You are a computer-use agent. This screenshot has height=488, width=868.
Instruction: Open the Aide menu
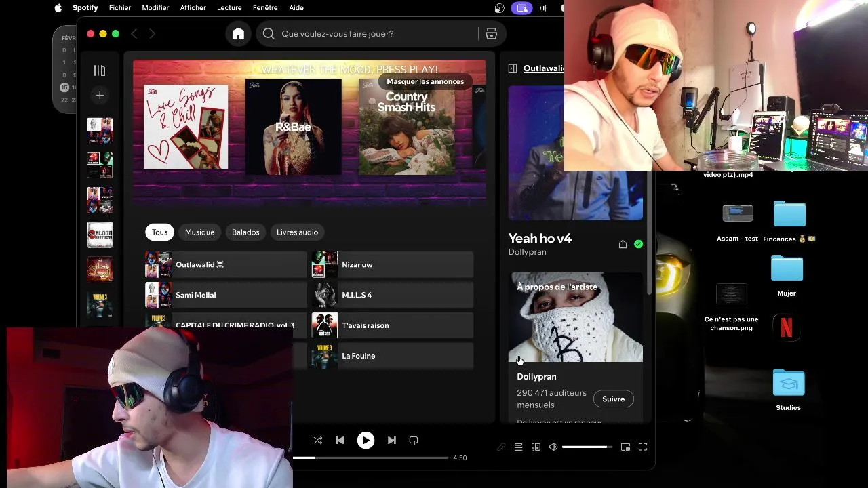tap(296, 8)
